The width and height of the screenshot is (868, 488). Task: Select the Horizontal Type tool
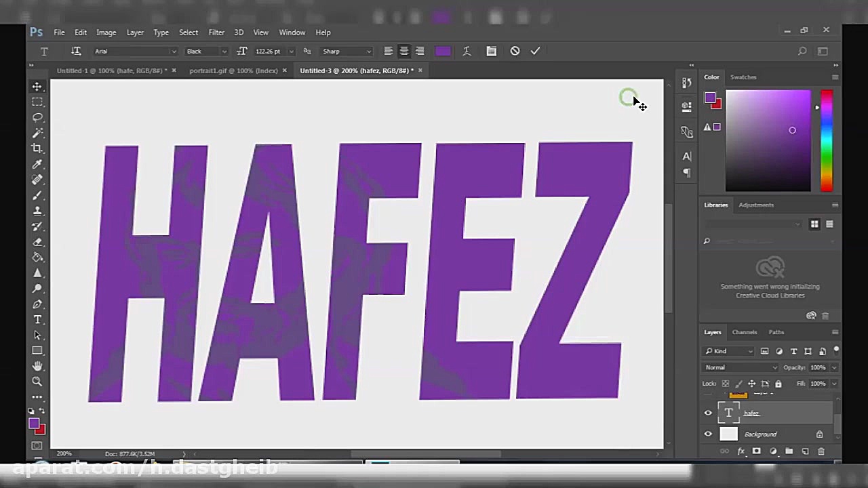click(x=37, y=320)
